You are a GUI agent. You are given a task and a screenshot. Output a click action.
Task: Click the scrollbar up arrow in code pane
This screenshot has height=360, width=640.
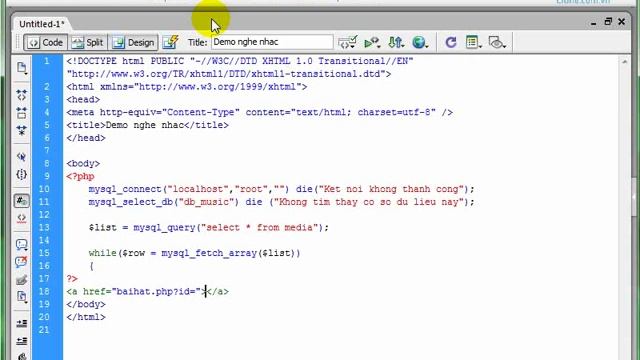coord(624,62)
